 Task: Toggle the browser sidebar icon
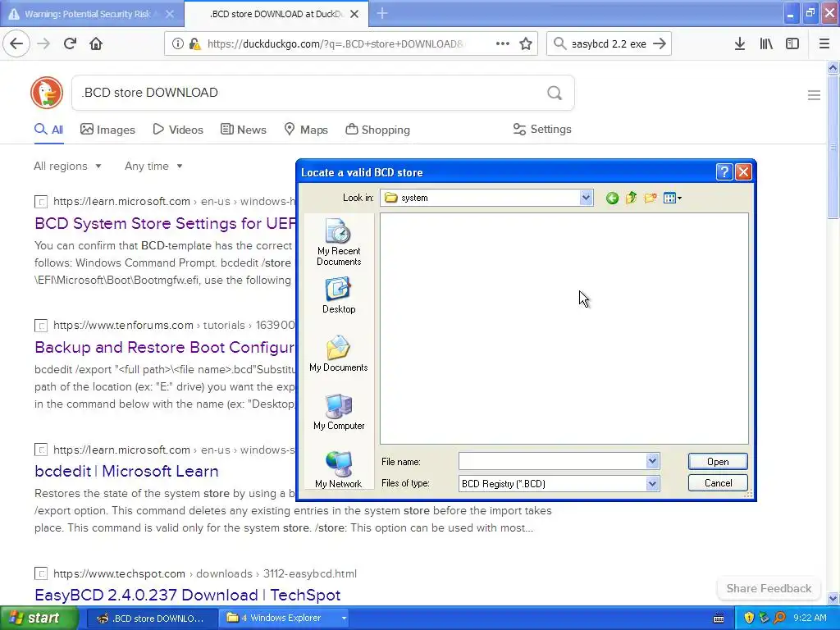792,44
